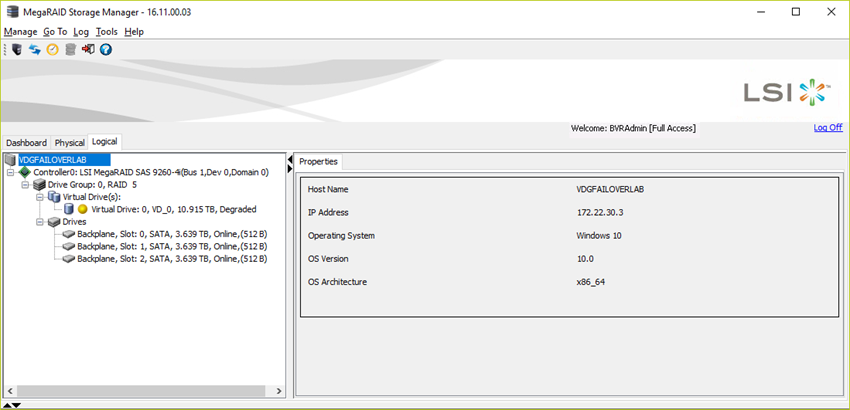Collapse the Drive Group 0 node
This screenshot has width=850, height=410.
24,185
